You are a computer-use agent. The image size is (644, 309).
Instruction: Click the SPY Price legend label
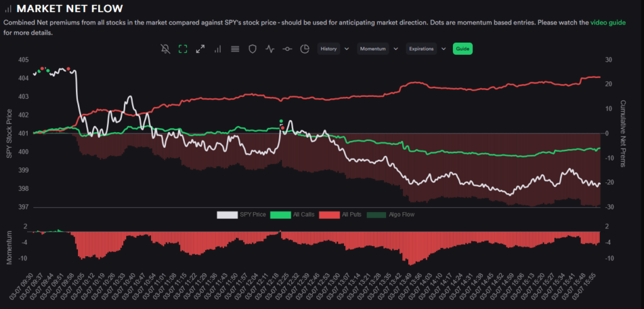[252, 215]
